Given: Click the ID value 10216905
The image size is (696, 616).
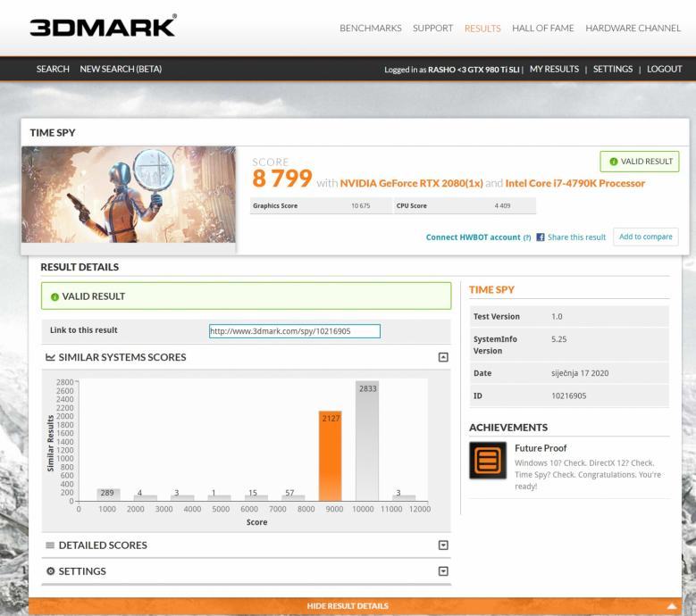Looking at the screenshot, I should (x=568, y=395).
